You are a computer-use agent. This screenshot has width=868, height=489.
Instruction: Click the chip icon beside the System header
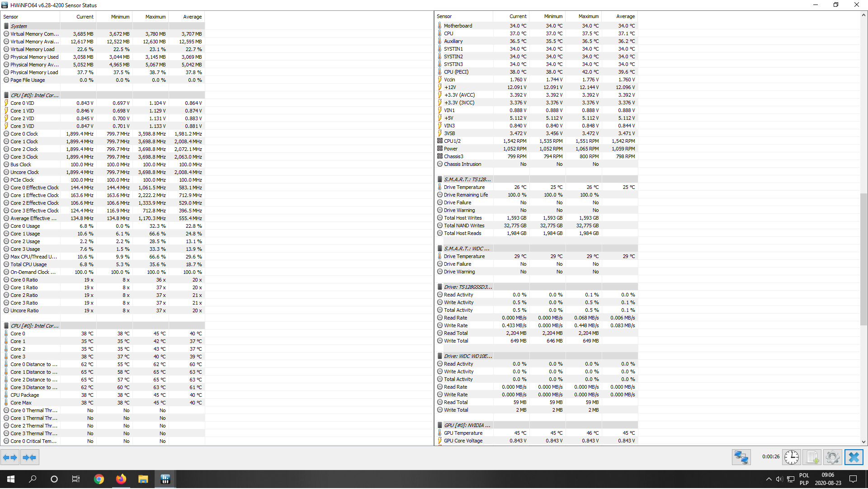6,26
